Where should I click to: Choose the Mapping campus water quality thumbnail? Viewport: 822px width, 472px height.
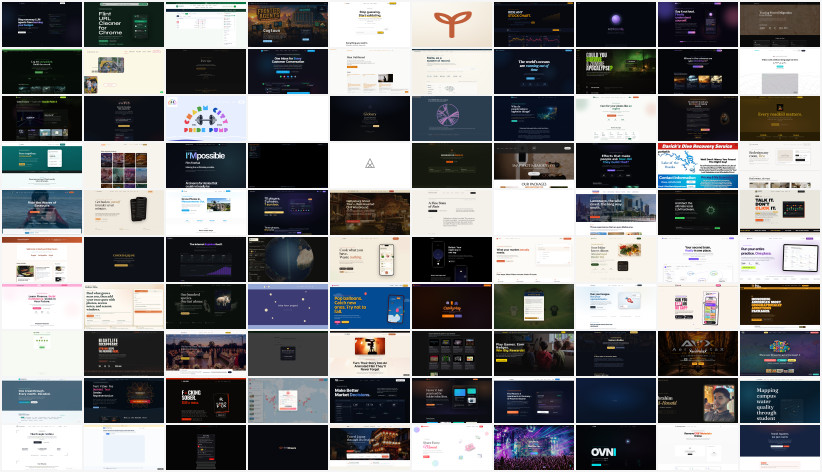tap(780, 401)
